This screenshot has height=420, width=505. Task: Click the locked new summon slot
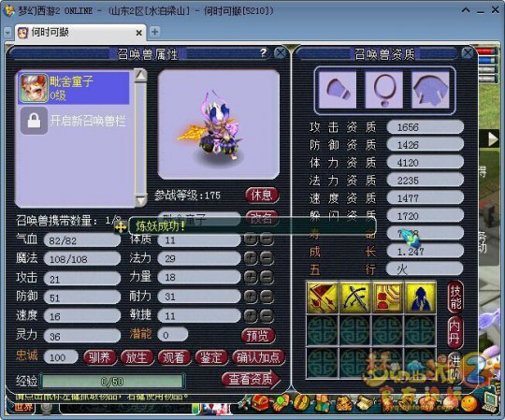(74, 121)
